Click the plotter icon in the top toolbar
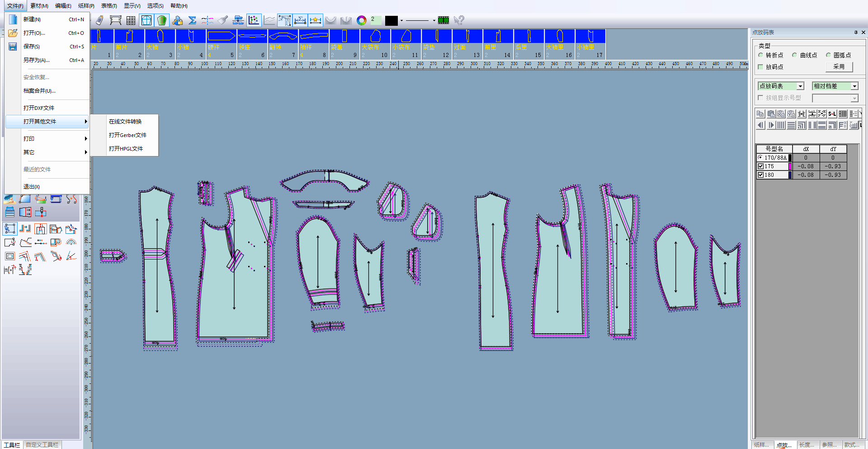The height and width of the screenshot is (449, 868). [116, 20]
